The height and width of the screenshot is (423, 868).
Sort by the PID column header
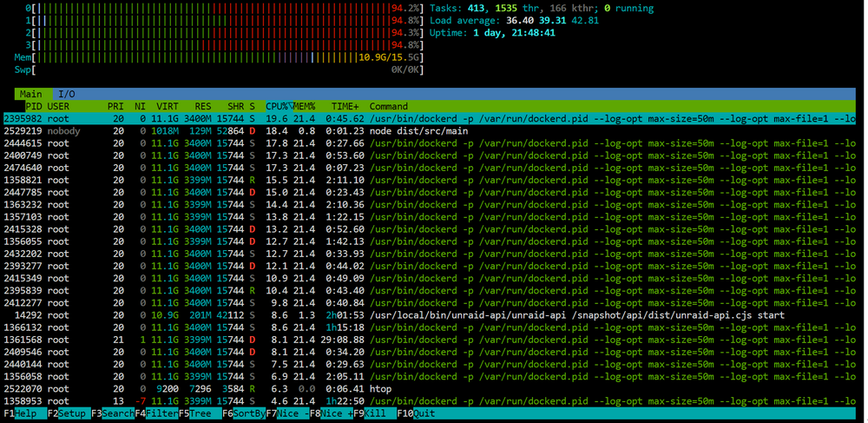click(x=34, y=106)
